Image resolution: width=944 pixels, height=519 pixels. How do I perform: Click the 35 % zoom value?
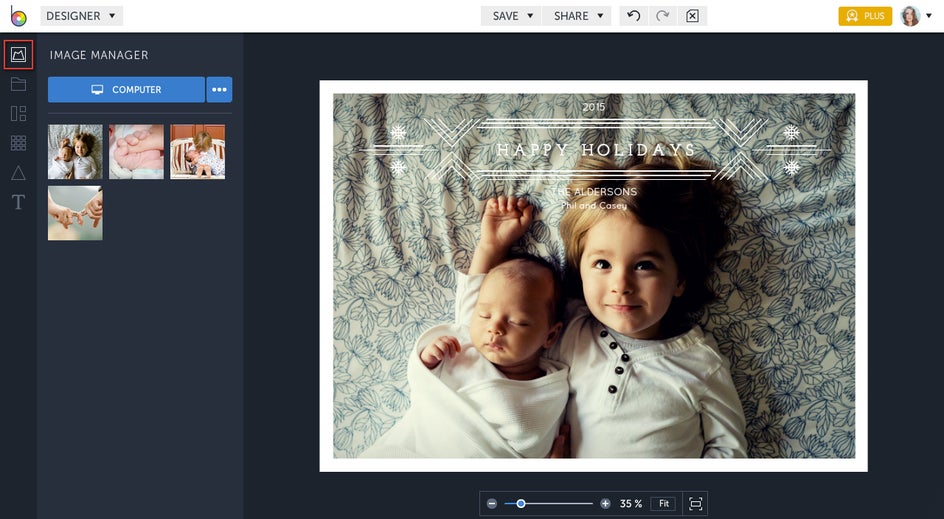tap(631, 503)
